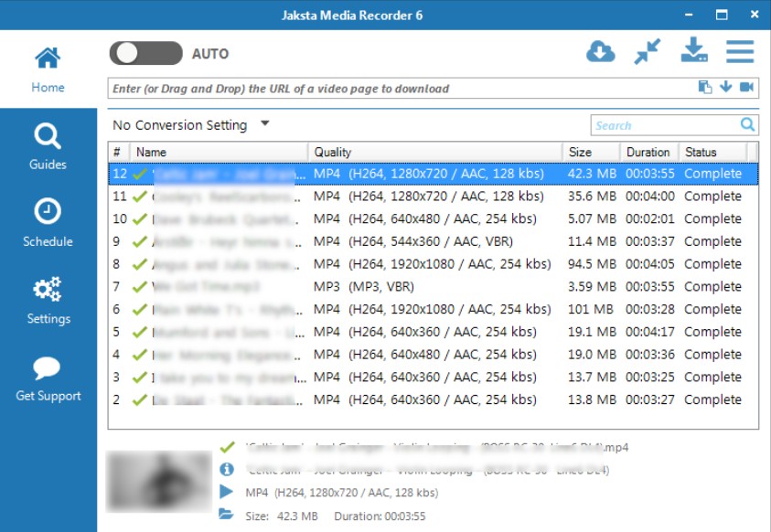Select row 4 with 19.0 MB size

(434, 355)
